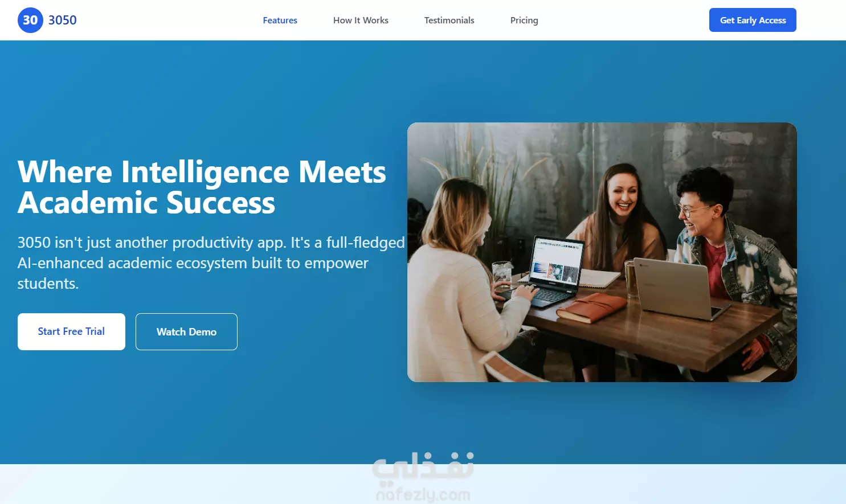
Task: Click the hero photo of students
Action: tap(602, 252)
